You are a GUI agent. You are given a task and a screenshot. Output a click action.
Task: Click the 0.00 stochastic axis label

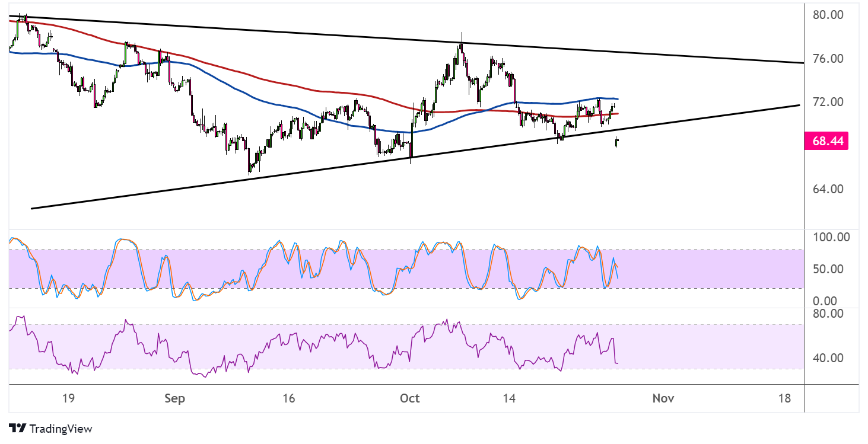(x=824, y=301)
